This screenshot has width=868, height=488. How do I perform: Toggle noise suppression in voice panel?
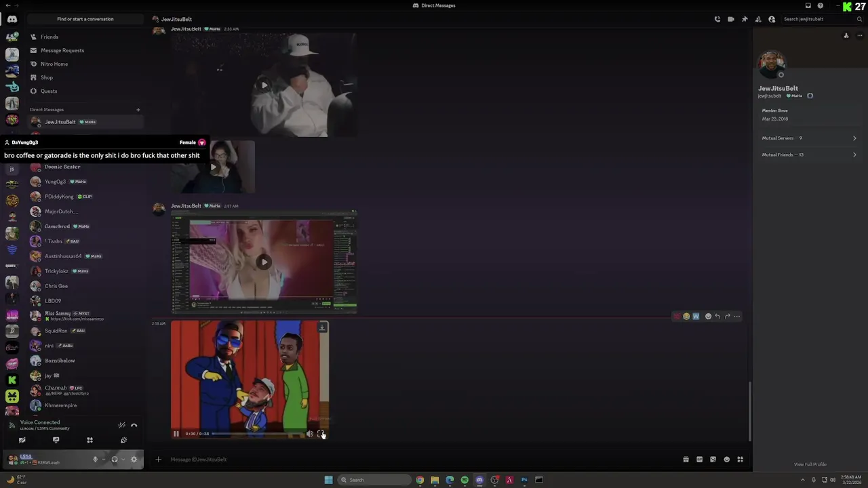tap(121, 425)
